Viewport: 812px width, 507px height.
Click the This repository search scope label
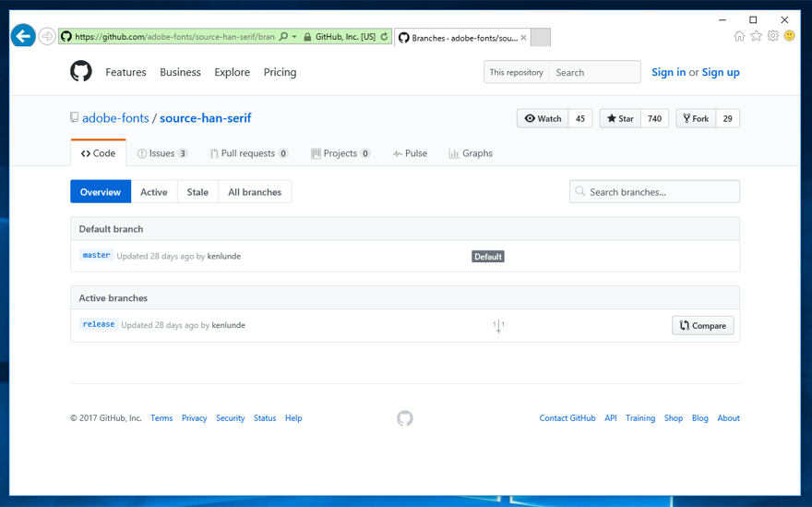(517, 72)
